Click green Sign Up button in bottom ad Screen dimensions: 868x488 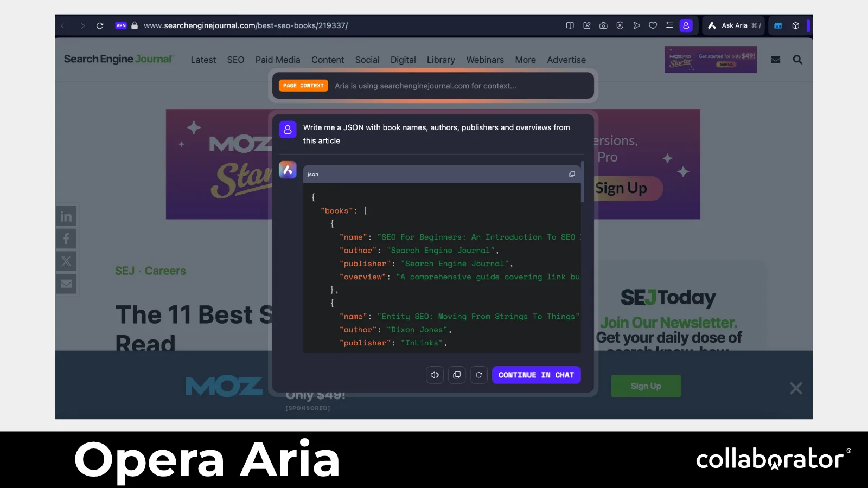pyautogui.click(x=646, y=386)
